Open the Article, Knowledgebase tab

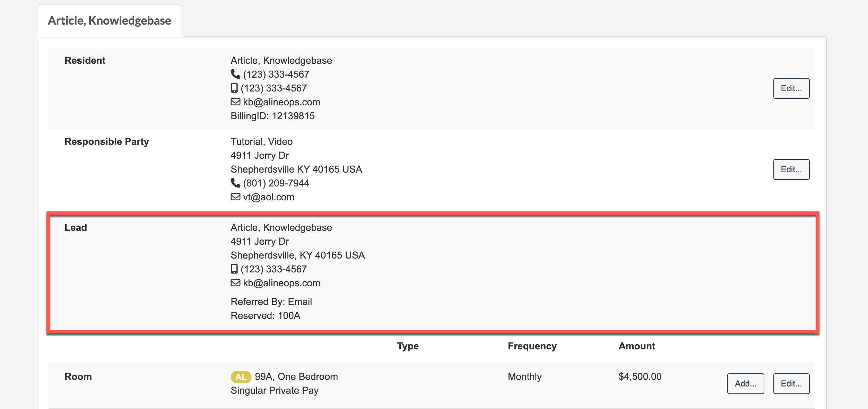(x=110, y=21)
